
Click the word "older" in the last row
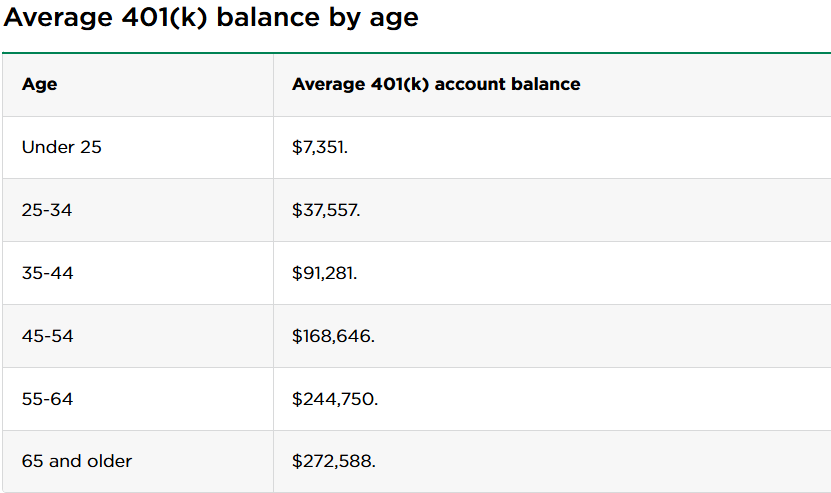[x=109, y=461]
